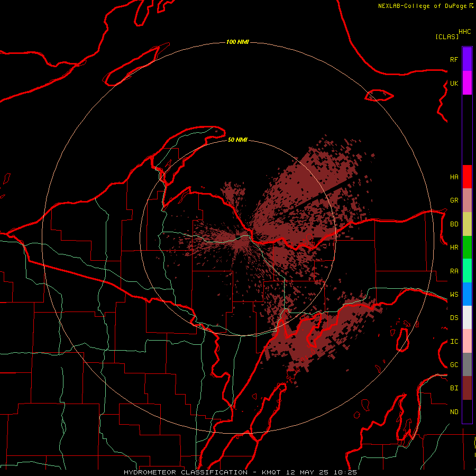Click the "HHC" product label
The width and height of the screenshot is (476, 476).
[464, 32]
